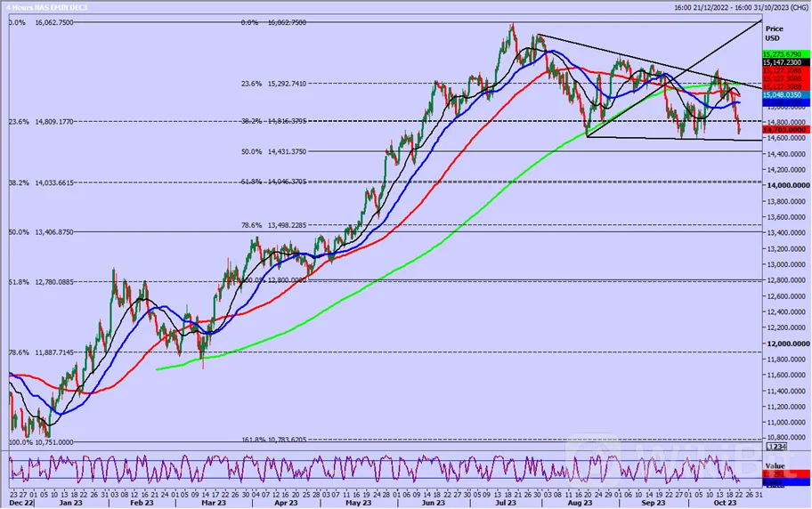
Task: Select the green 15,273.6790 price tag
Action: 785,54
